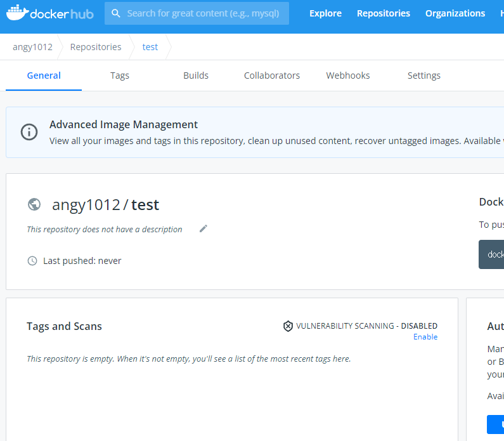
Task: Go to Repositories breadcrumb
Action: (96, 47)
